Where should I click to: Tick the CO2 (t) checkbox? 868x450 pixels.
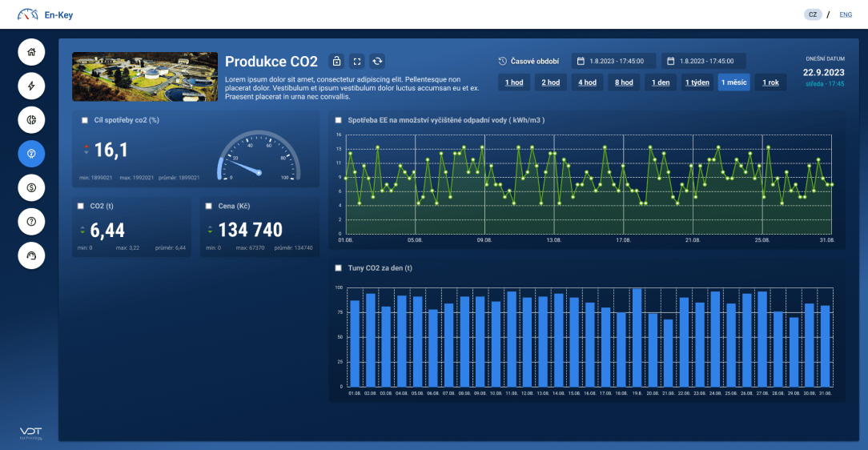tap(81, 206)
